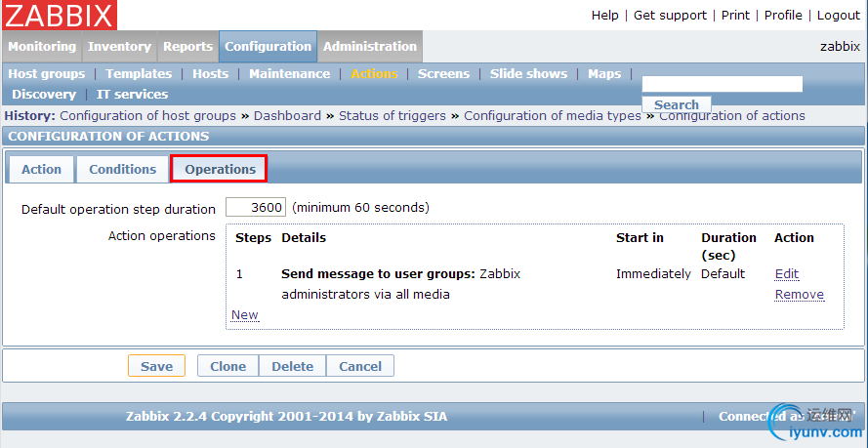Click the Search button
The height and width of the screenshot is (448, 868).
tap(677, 104)
